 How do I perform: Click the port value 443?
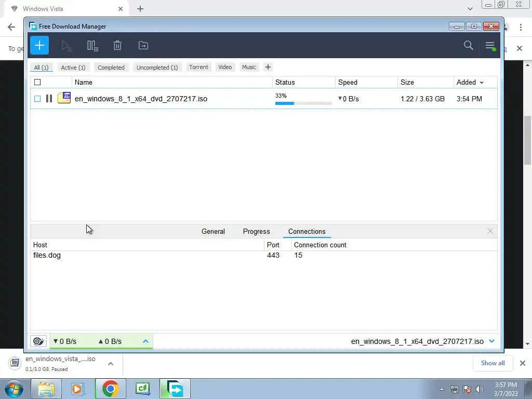(x=273, y=255)
